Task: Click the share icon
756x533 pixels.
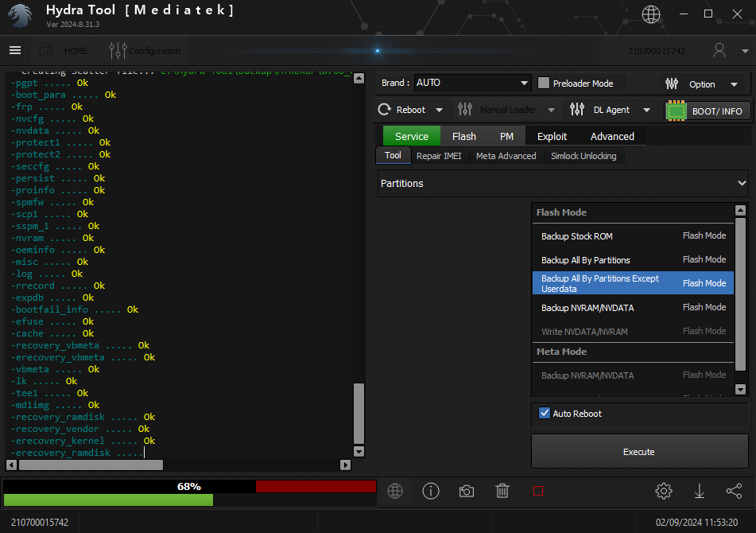Action: tap(734, 491)
